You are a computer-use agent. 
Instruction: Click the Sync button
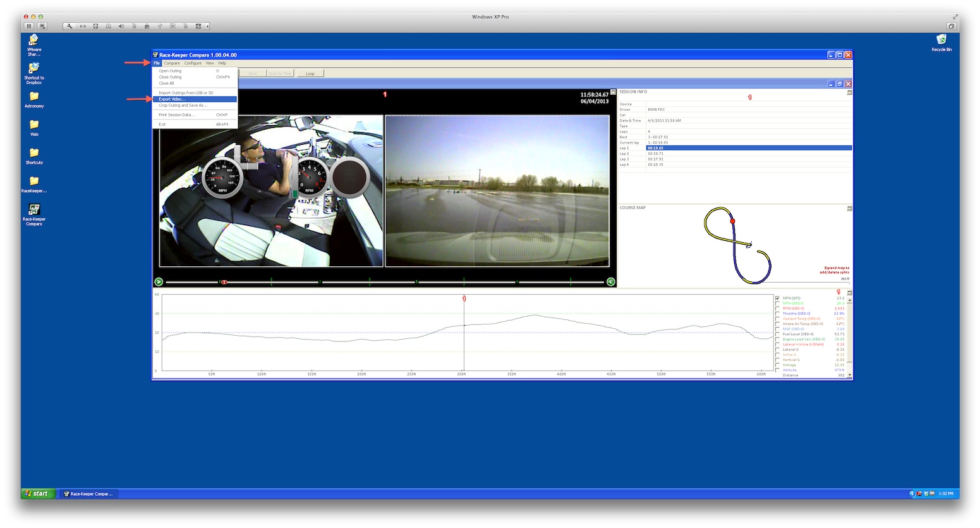click(253, 73)
